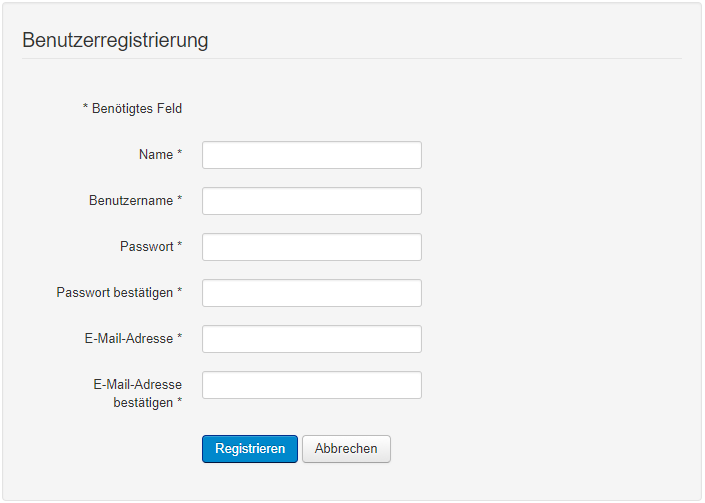Click the Name field label
This screenshot has width=705, height=503.
155,155
